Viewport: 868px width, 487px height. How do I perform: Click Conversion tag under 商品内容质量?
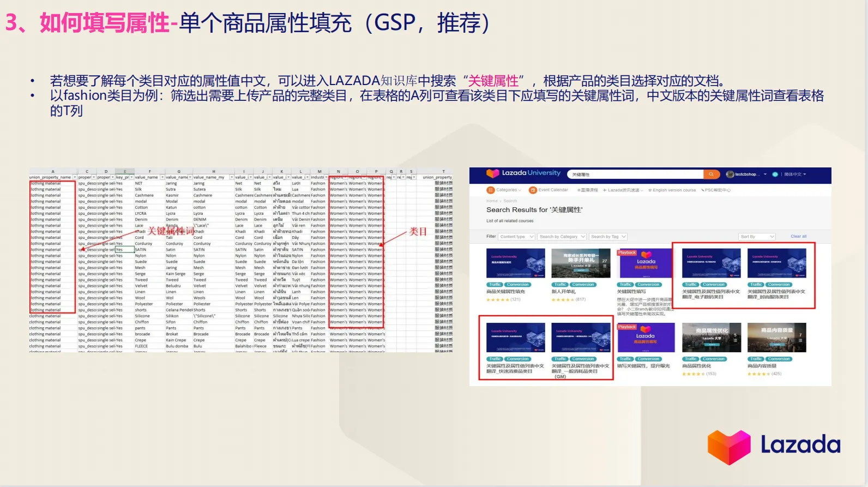coord(779,359)
